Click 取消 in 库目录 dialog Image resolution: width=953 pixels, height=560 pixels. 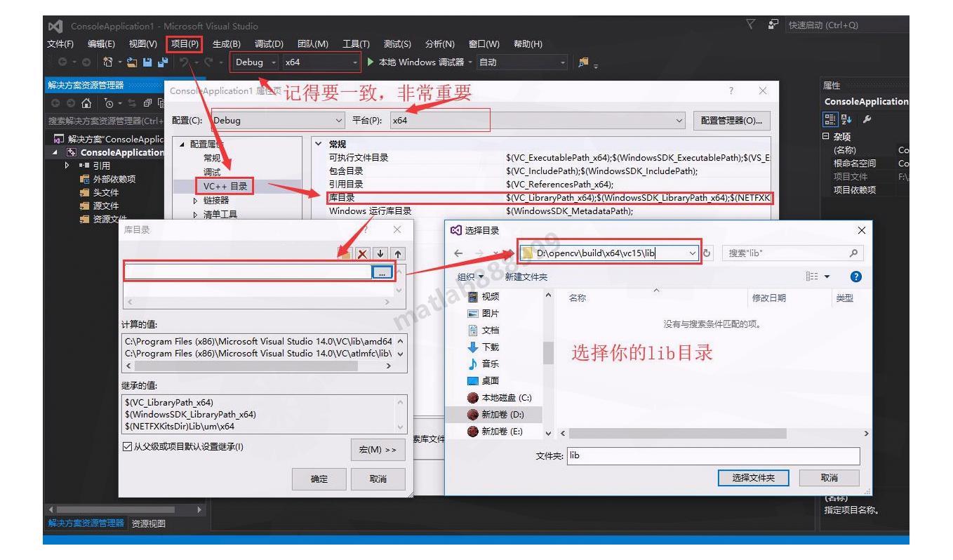click(x=378, y=479)
